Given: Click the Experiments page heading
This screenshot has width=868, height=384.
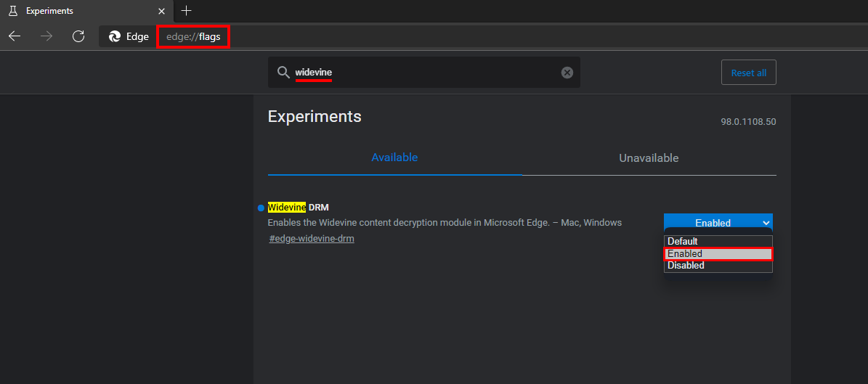Looking at the screenshot, I should 315,116.
